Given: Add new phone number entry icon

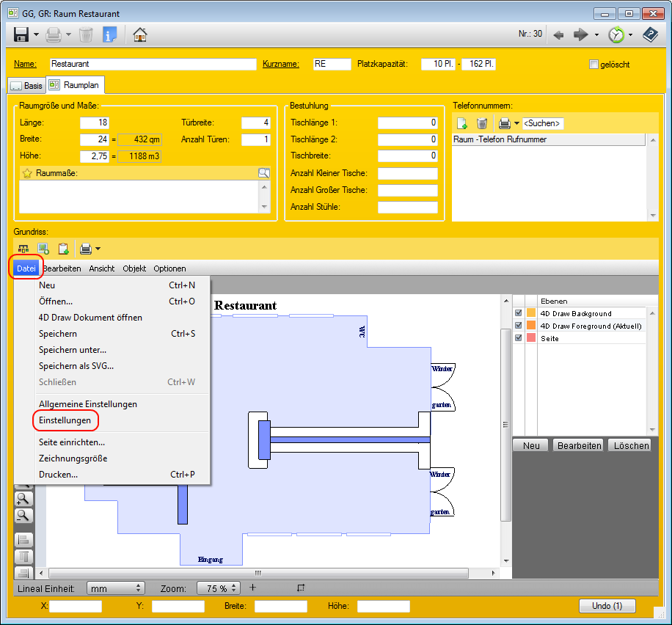Looking at the screenshot, I should point(462,123).
